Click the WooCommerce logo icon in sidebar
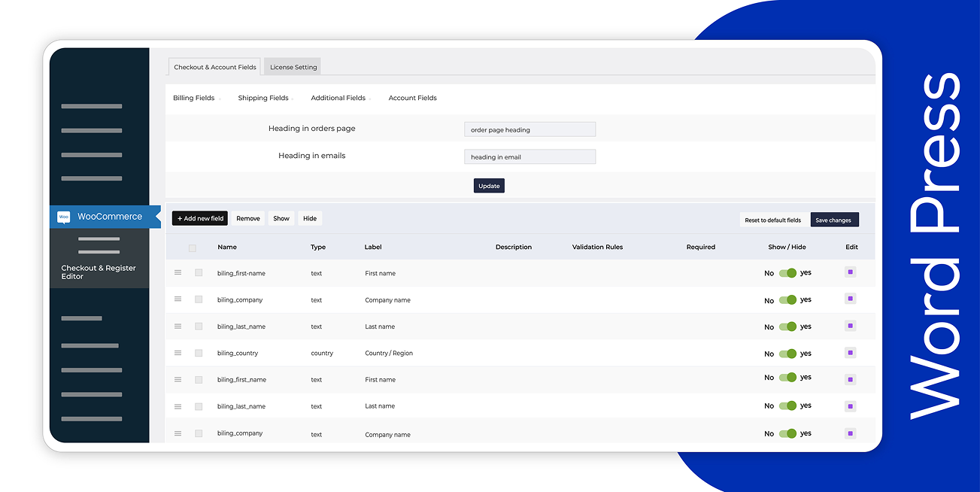Image resolution: width=980 pixels, height=492 pixels. click(x=64, y=217)
